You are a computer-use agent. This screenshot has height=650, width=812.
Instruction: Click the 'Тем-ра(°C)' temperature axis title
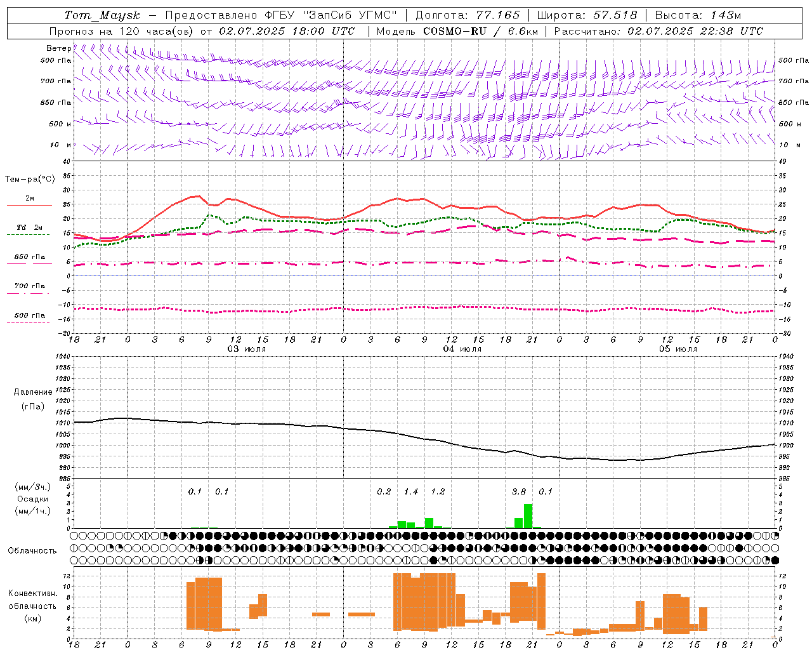[30, 180]
